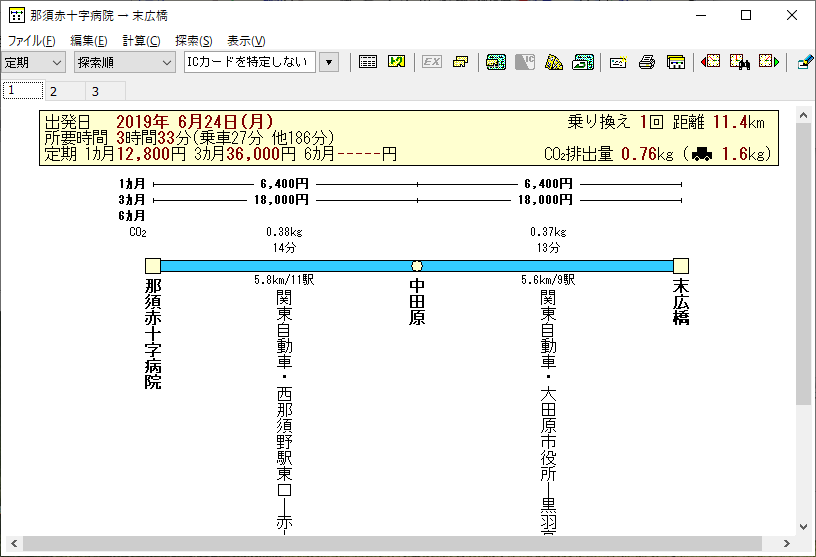Click the clock with red left arrow

point(710,62)
